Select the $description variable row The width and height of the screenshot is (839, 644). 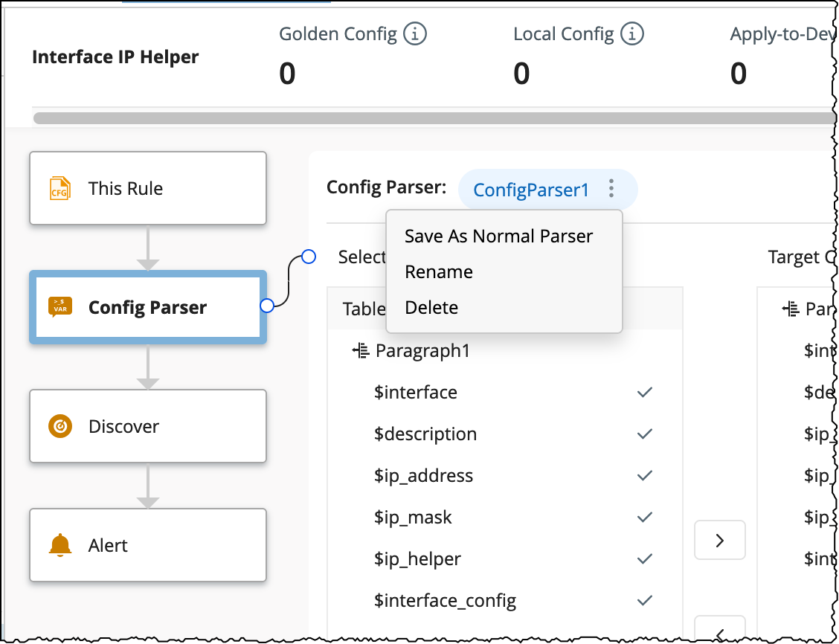point(425,434)
